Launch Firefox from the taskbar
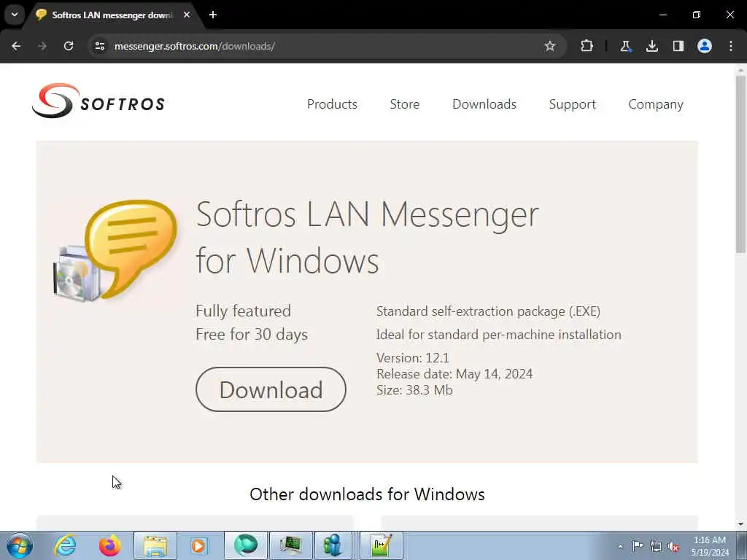 pos(109,545)
